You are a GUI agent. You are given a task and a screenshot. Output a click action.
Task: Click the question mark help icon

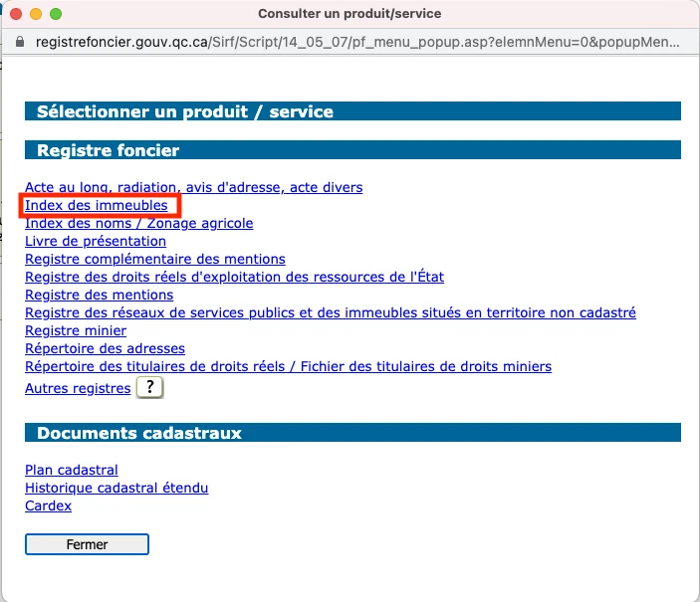pyautogui.click(x=149, y=388)
